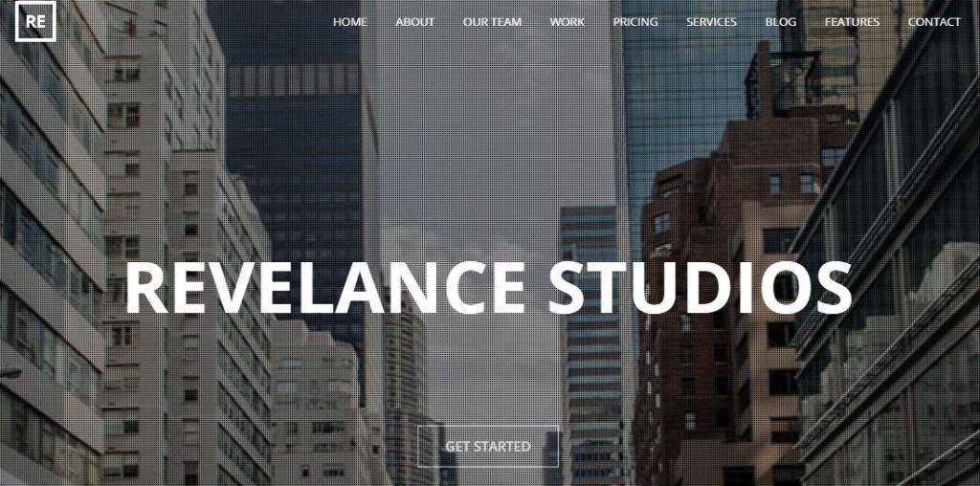Visit the Blog link

(781, 22)
